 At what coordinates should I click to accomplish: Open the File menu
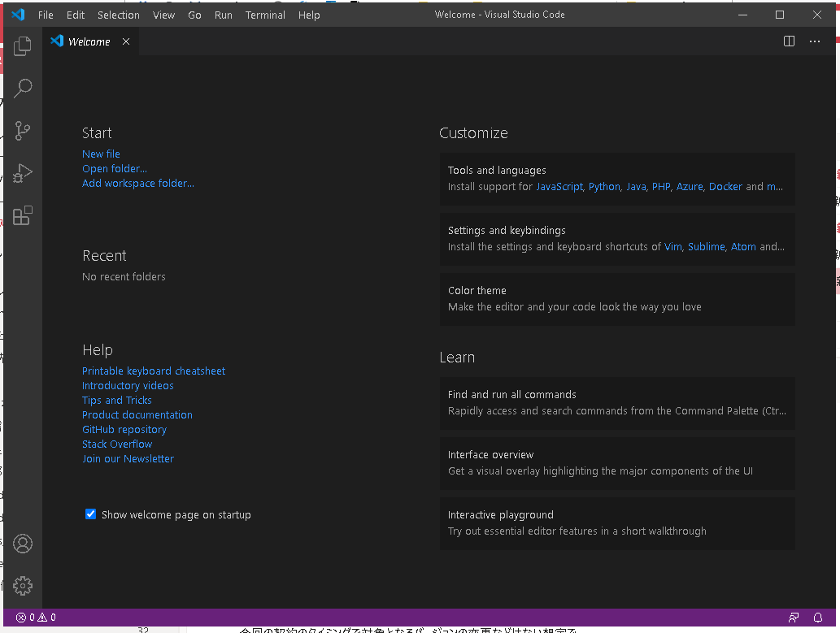tap(46, 15)
